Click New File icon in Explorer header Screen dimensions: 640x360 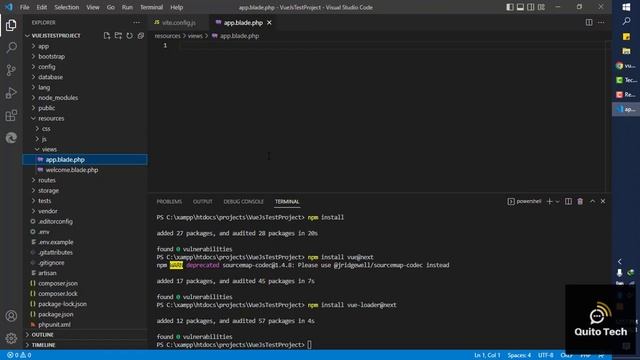(x=107, y=36)
